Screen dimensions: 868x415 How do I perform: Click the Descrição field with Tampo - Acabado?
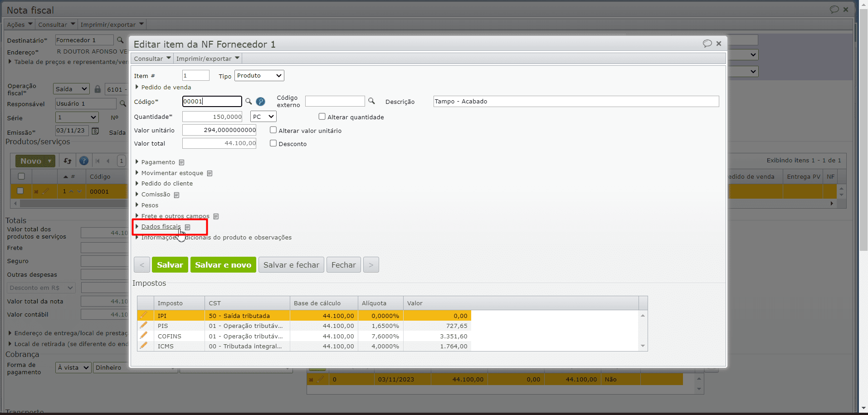click(576, 101)
